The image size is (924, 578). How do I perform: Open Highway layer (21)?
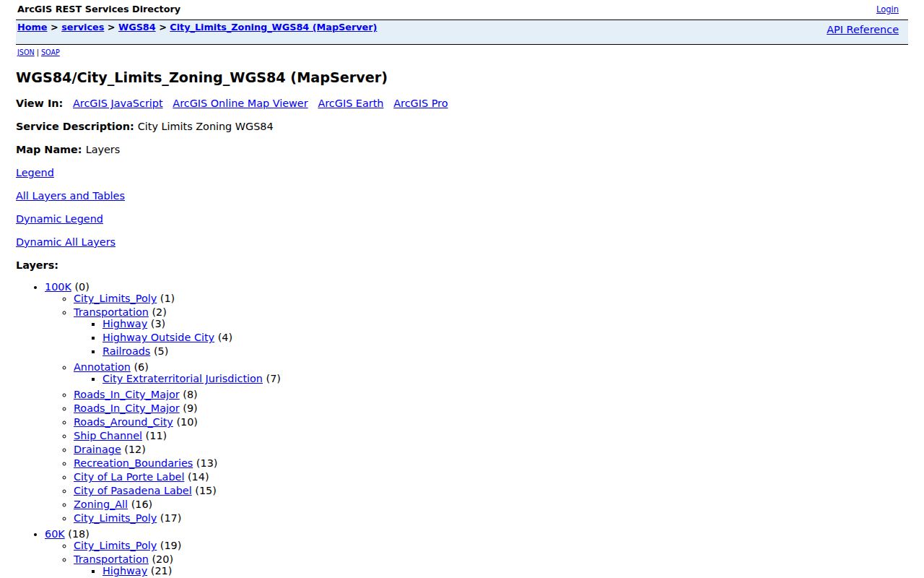pyautogui.click(x=124, y=571)
